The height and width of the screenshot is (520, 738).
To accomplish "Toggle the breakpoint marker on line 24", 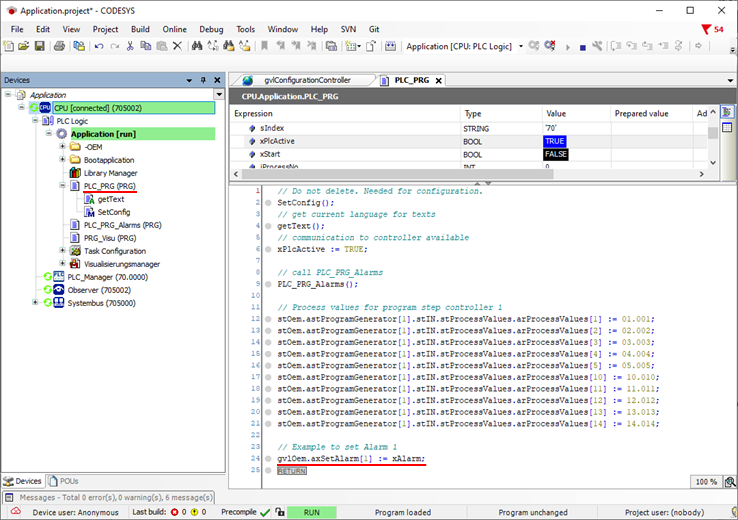I will point(269,459).
